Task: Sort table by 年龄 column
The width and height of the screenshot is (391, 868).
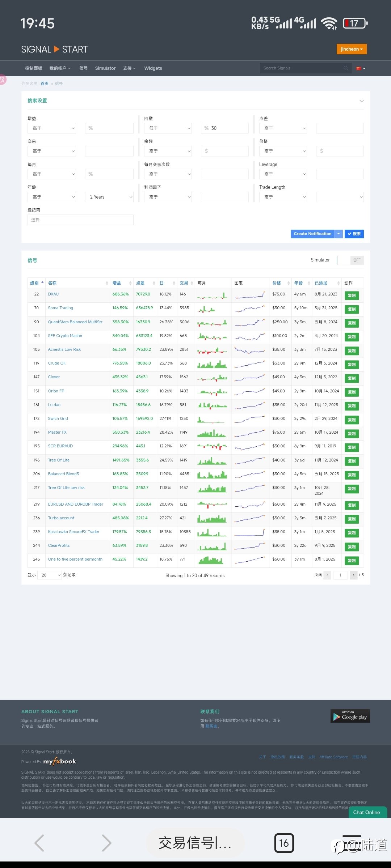Action: pos(302,283)
